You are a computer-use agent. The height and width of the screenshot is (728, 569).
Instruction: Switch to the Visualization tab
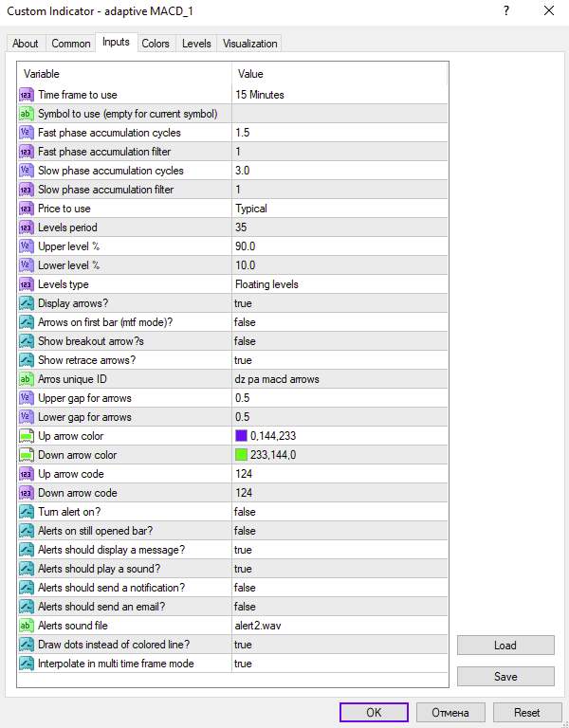[250, 44]
